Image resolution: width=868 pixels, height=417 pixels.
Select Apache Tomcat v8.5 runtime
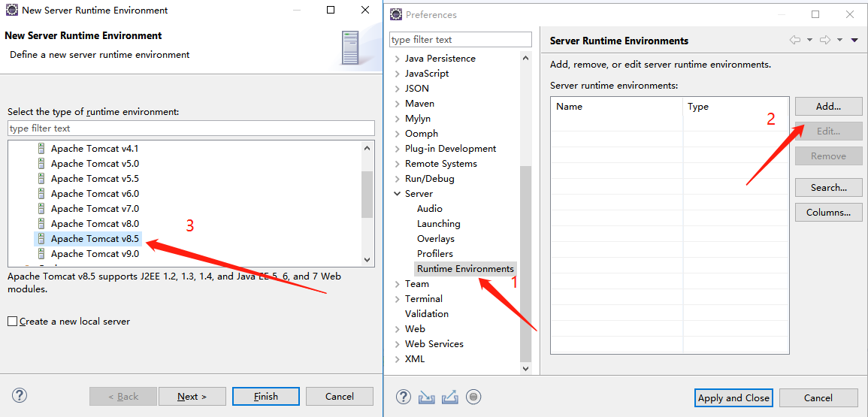coord(95,239)
